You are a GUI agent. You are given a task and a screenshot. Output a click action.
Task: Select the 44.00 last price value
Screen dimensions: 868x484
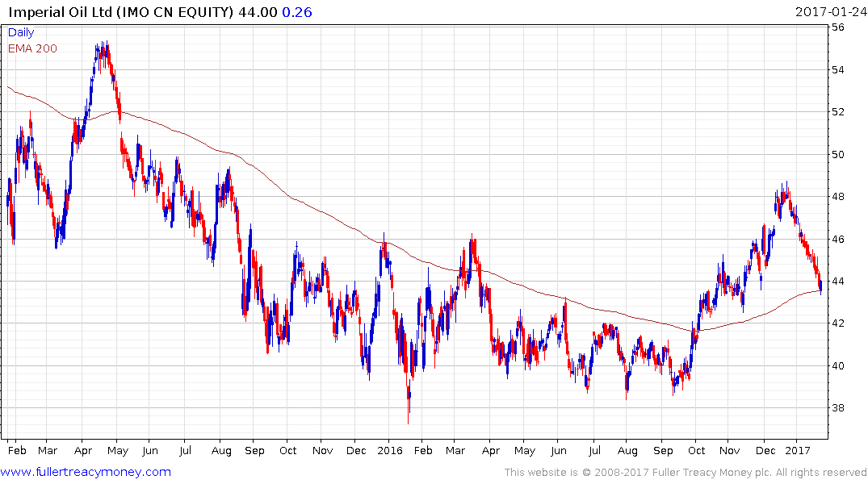[x=258, y=12]
